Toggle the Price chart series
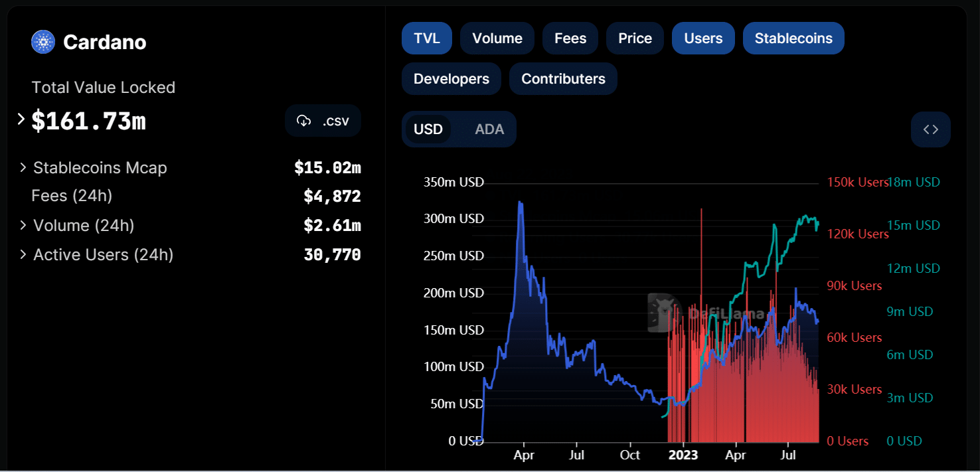This screenshot has width=980, height=472. [635, 38]
